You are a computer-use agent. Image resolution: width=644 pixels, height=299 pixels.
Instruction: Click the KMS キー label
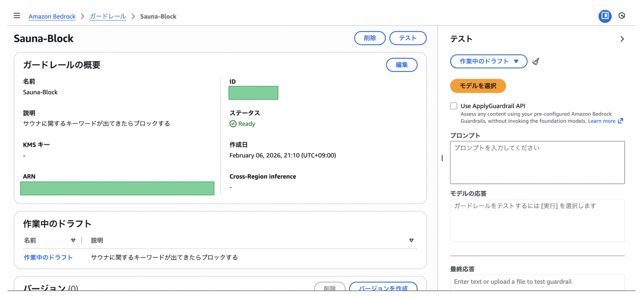[x=36, y=145]
